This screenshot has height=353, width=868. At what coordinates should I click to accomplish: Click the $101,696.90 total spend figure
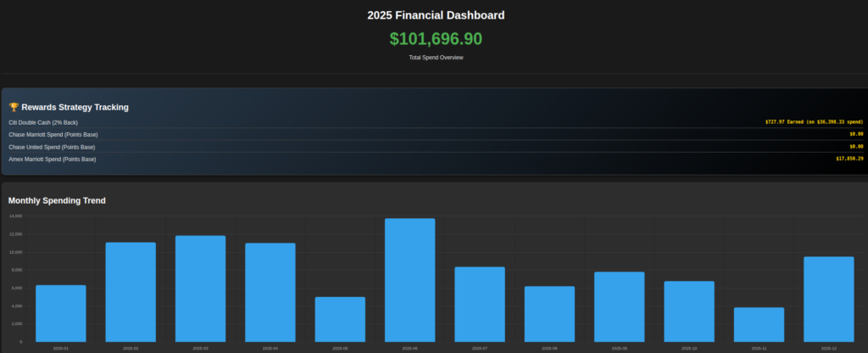[434, 39]
